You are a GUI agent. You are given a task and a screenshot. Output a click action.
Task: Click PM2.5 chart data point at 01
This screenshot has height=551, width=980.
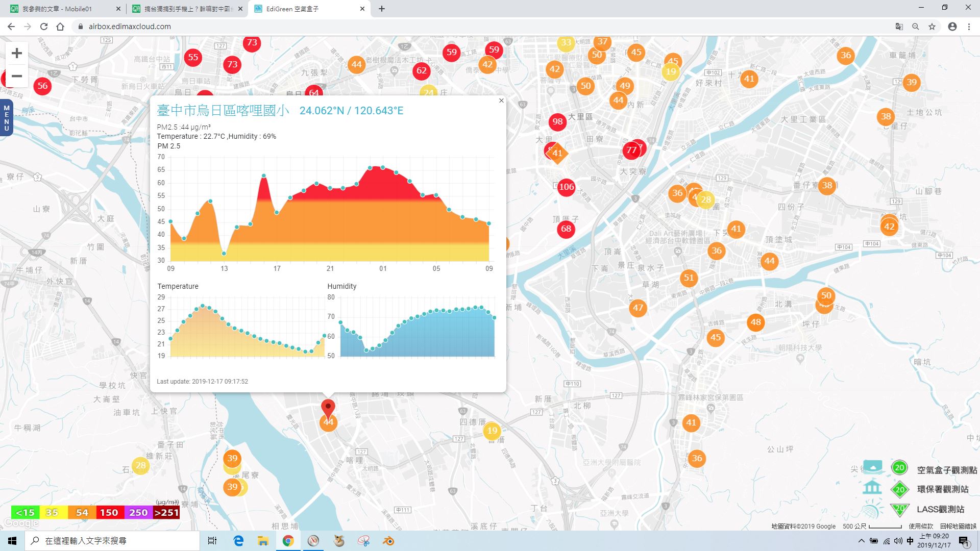[383, 167]
